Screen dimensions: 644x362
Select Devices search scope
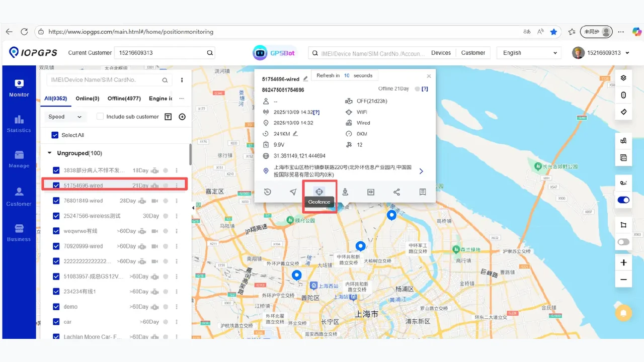pyautogui.click(x=441, y=53)
